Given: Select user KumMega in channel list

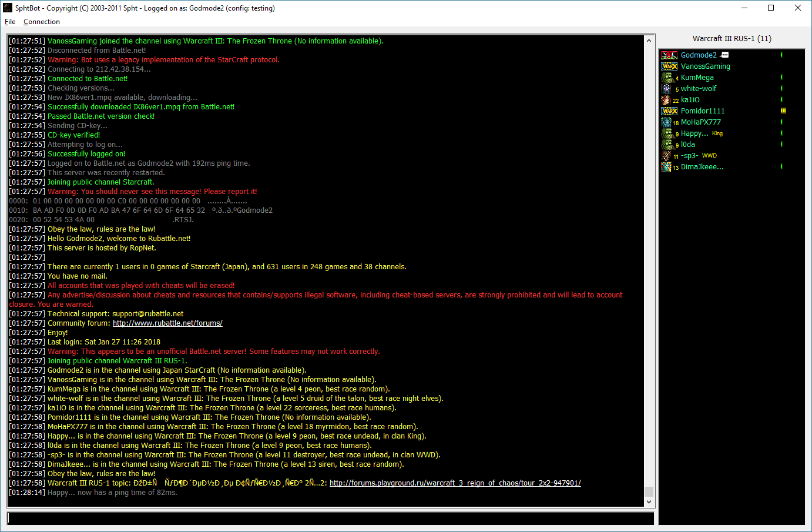Looking at the screenshot, I should [697, 78].
